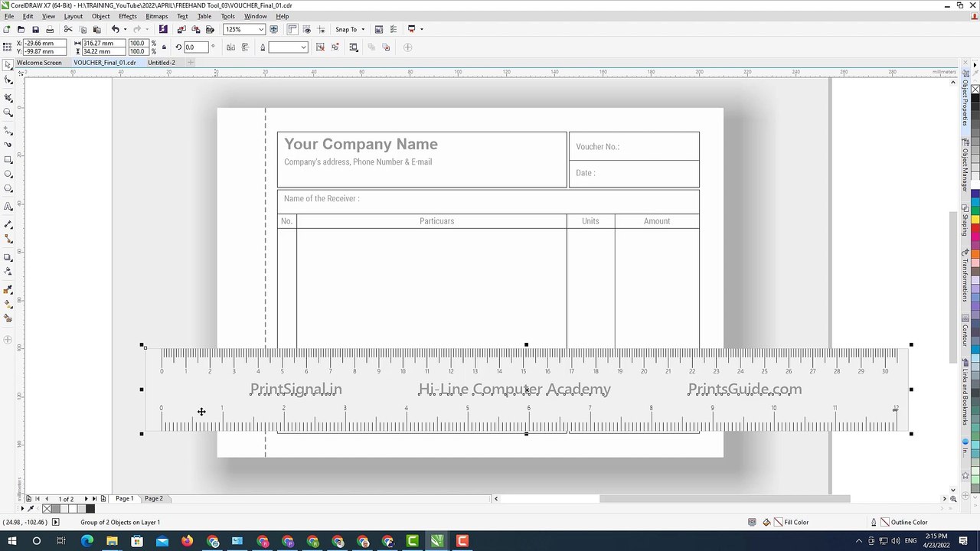Open the File menu
This screenshot has width=980, height=551.
(x=9, y=16)
